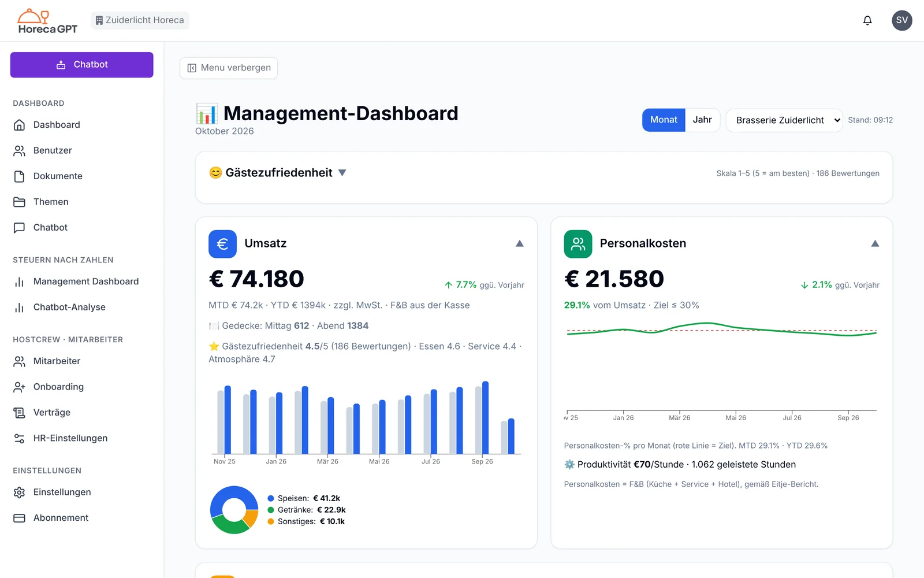Open Benutzer in sidebar
The image size is (924, 578).
[81, 151]
